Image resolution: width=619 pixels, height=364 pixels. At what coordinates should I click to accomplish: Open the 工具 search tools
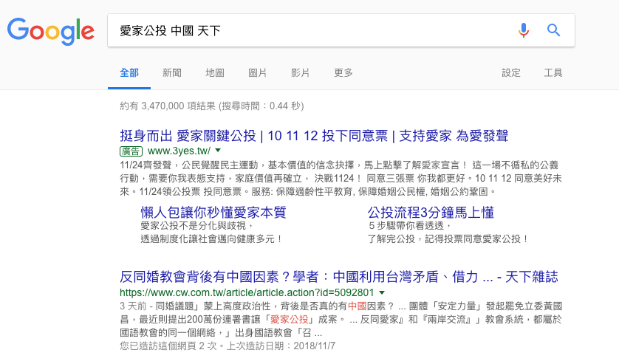[553, 72]
